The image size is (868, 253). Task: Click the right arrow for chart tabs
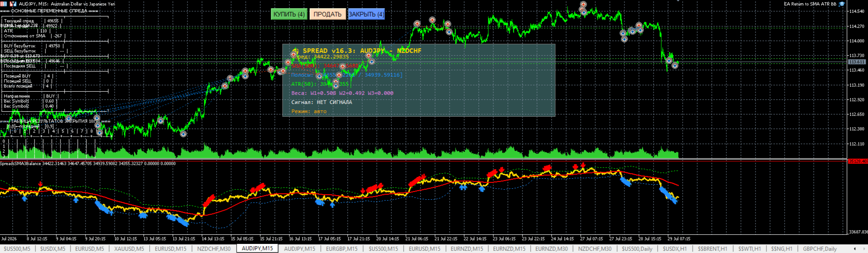click(863, 249)
